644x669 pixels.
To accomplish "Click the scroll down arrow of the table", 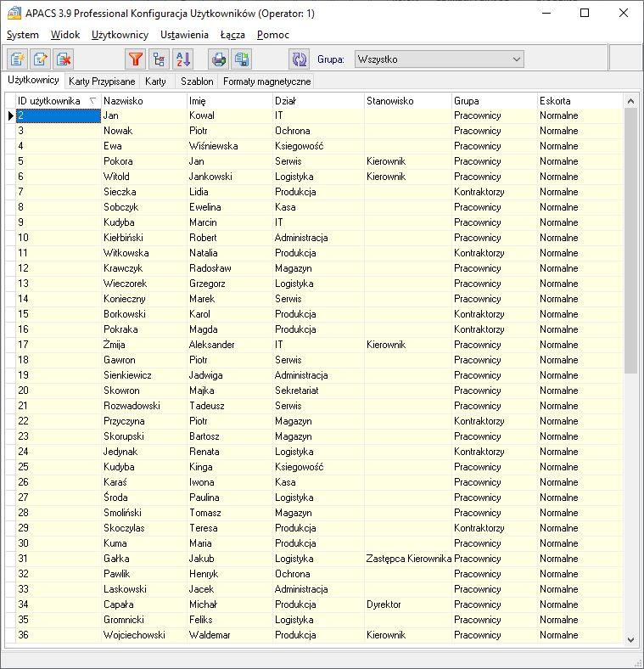I will 630,639.
